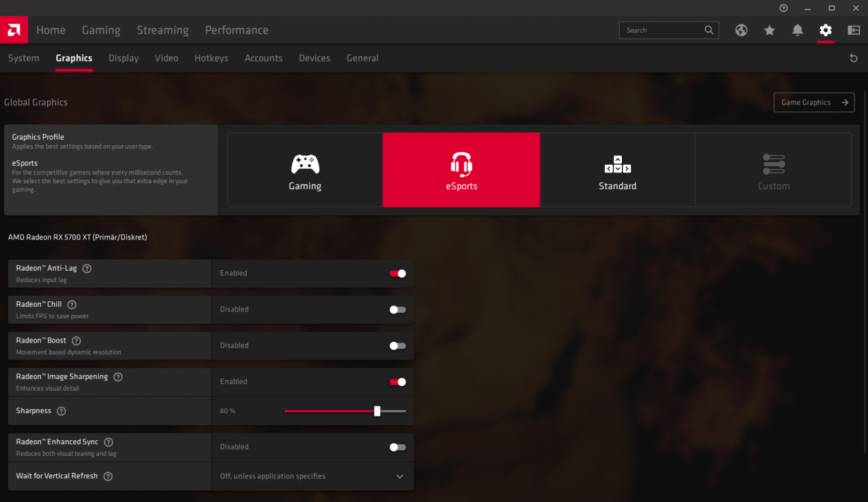Enable Radeon Boost toggle

[x=398, y=345]
